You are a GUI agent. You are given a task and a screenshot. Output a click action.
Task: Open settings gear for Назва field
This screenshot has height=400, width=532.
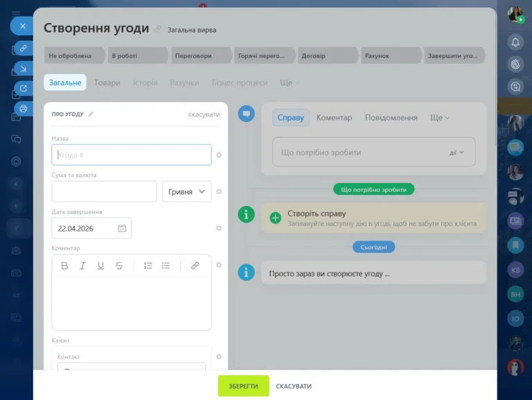pyautogui.click(x=219, y=155)
